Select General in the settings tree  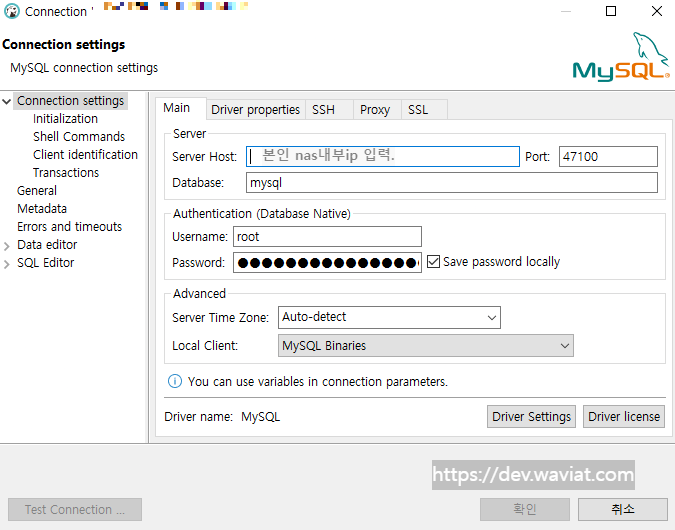(x=37, y=191)
